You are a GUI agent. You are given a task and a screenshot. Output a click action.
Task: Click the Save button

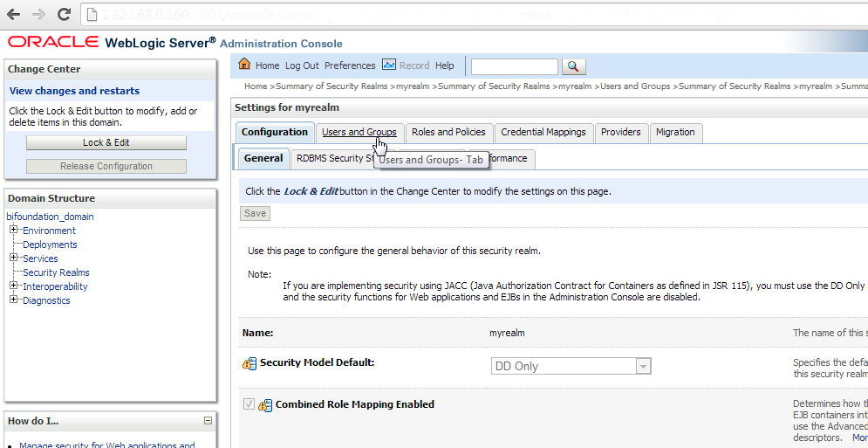[256, 213]
